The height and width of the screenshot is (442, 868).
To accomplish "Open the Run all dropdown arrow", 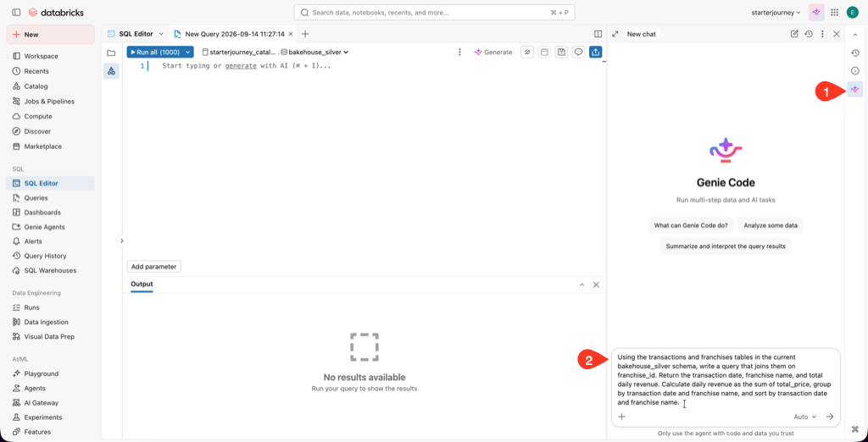I will pos(188,52).
